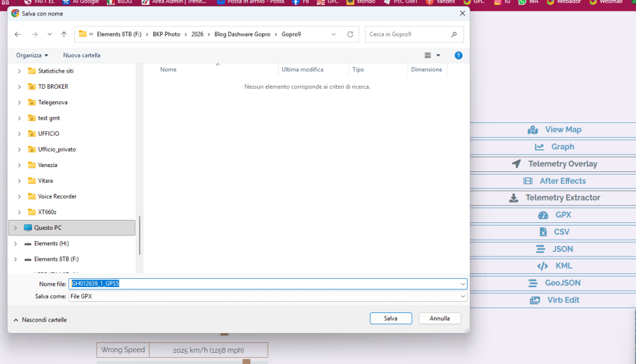Expand the TD BROKER folder tree node
636x364 pixels.
(x=19, y=87)
